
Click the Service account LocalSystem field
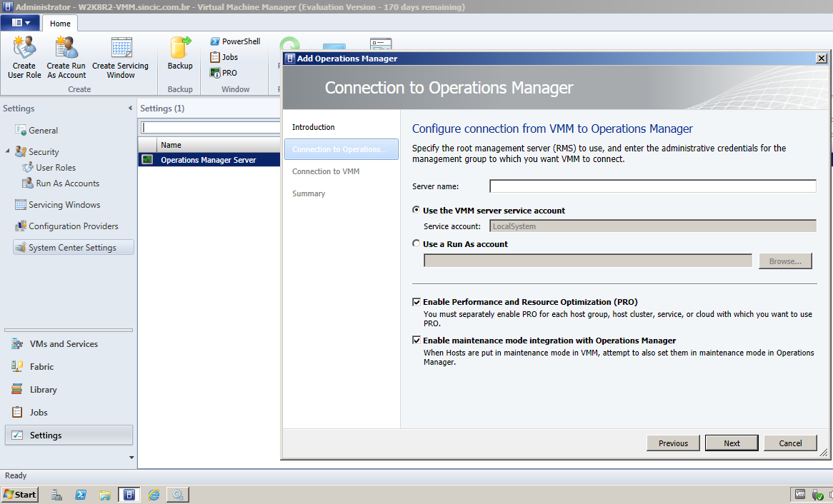click(x=653, y=226)
